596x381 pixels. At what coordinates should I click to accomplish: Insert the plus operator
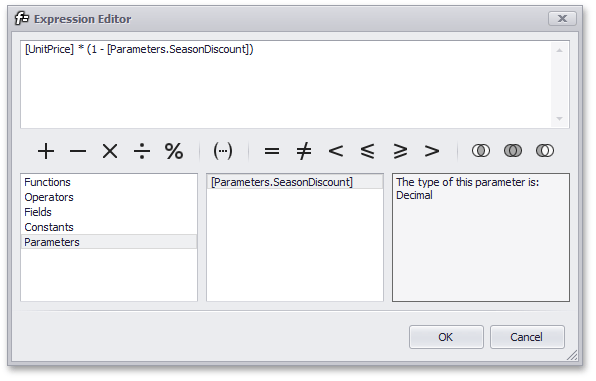[x=46, y=151]
